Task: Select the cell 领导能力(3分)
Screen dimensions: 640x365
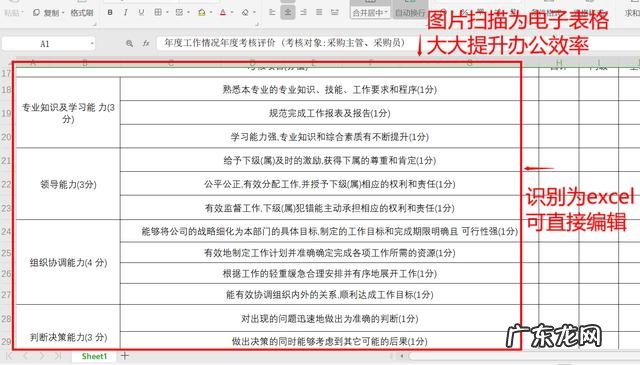Action: click(68, 184)
